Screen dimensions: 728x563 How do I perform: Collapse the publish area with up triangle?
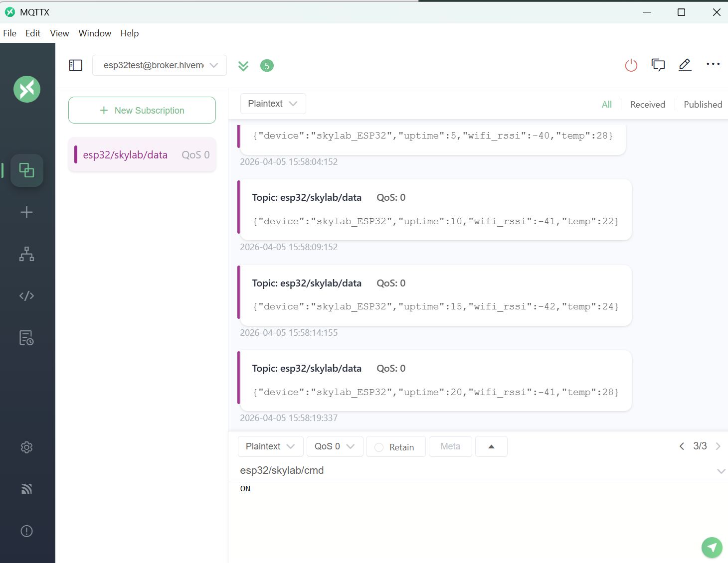point(491,446)
